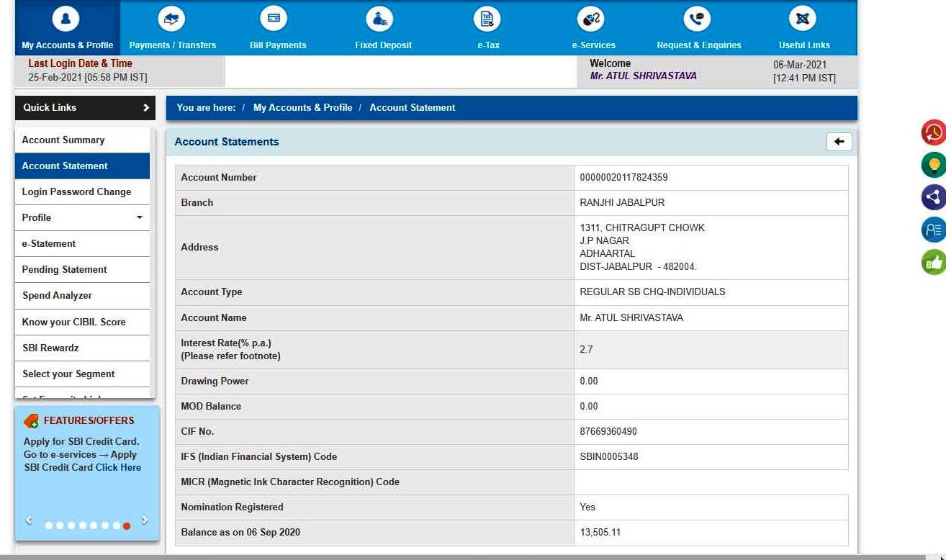Open Fixed Deposit icon

(379, 19)
